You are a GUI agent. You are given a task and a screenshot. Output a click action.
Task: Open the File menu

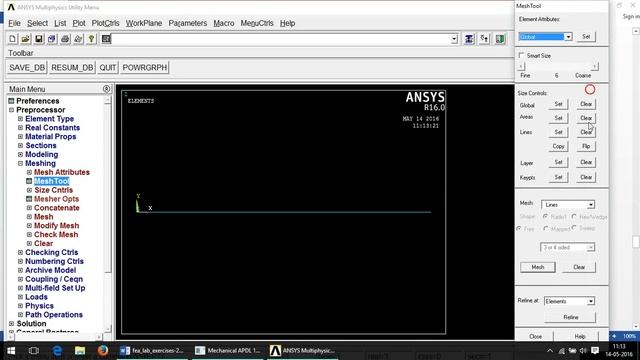pyautogui.click(x=14, y=23)
